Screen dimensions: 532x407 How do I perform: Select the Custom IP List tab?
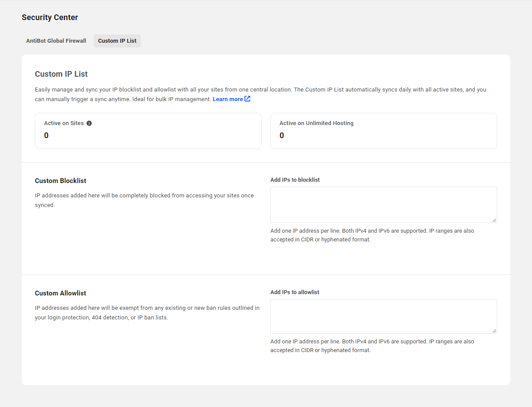[117, 41]
